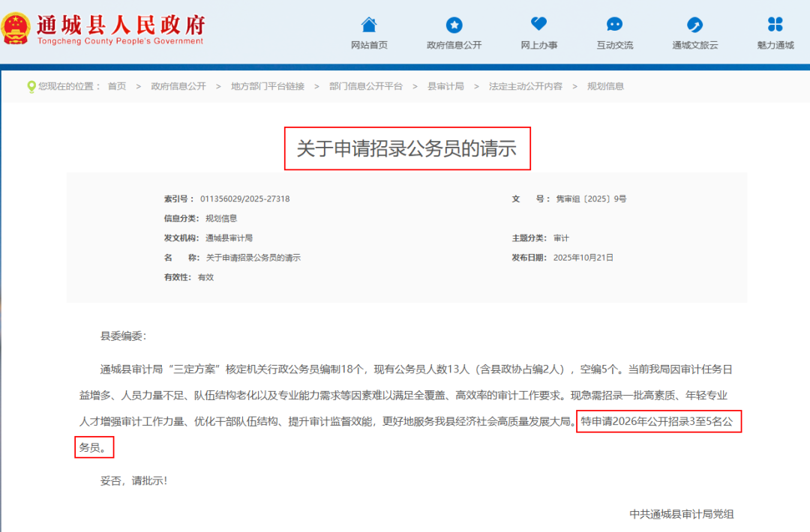Click the chat bubble icon above 互动交流

coord(614,25)
